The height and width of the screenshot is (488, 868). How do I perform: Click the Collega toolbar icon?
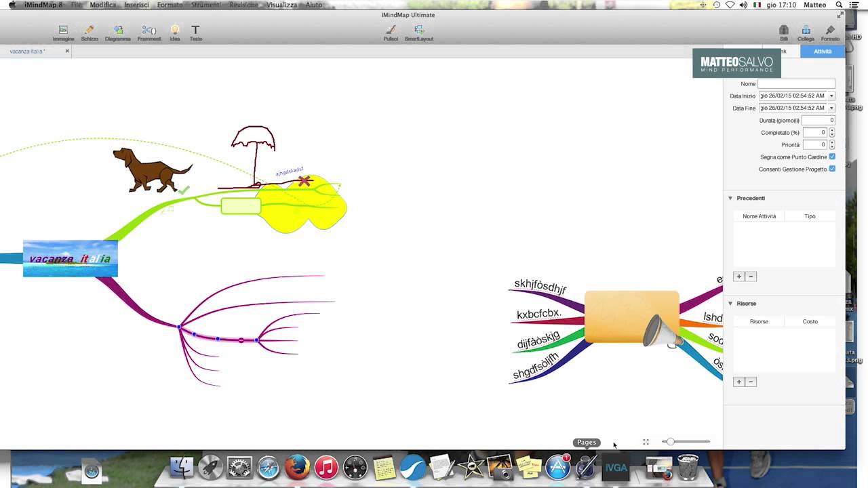(806, 33)
